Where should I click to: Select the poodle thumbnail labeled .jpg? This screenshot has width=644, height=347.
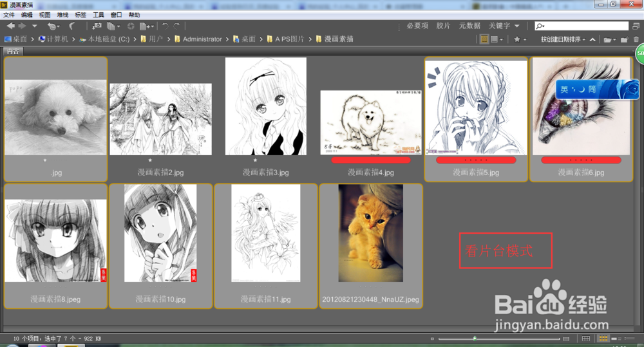pyautogui.click(x=55, y=117)
